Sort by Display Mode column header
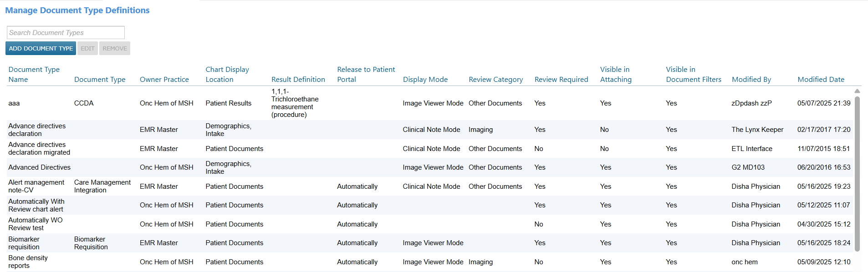Viewport: 868px width, 272px height. 425,79
